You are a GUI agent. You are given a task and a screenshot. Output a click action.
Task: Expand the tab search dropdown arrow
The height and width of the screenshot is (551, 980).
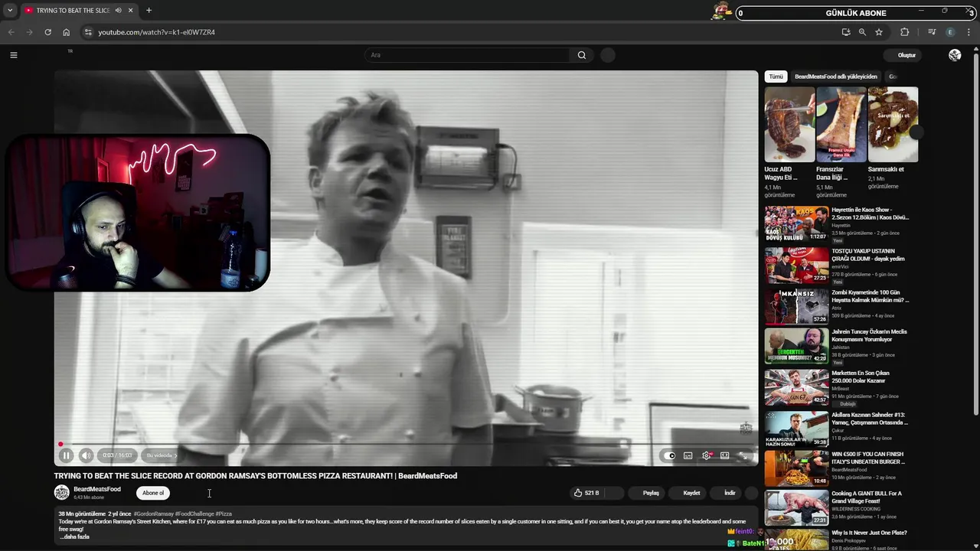click(x=10, y=11)
